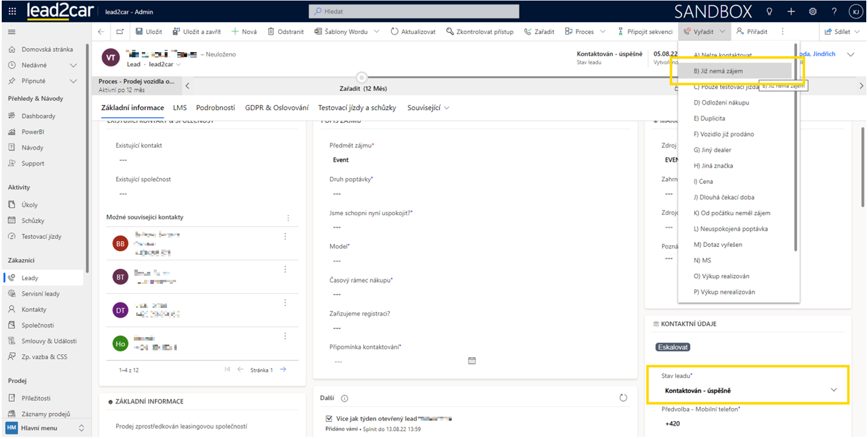Click the Hledat search field

click(414, 11)
